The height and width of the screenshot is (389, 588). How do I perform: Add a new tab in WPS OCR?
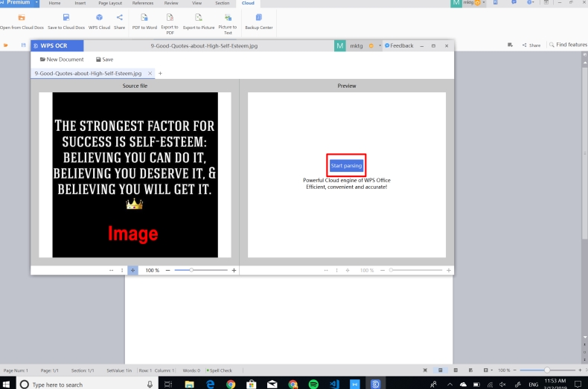click(x=160, y=74)
